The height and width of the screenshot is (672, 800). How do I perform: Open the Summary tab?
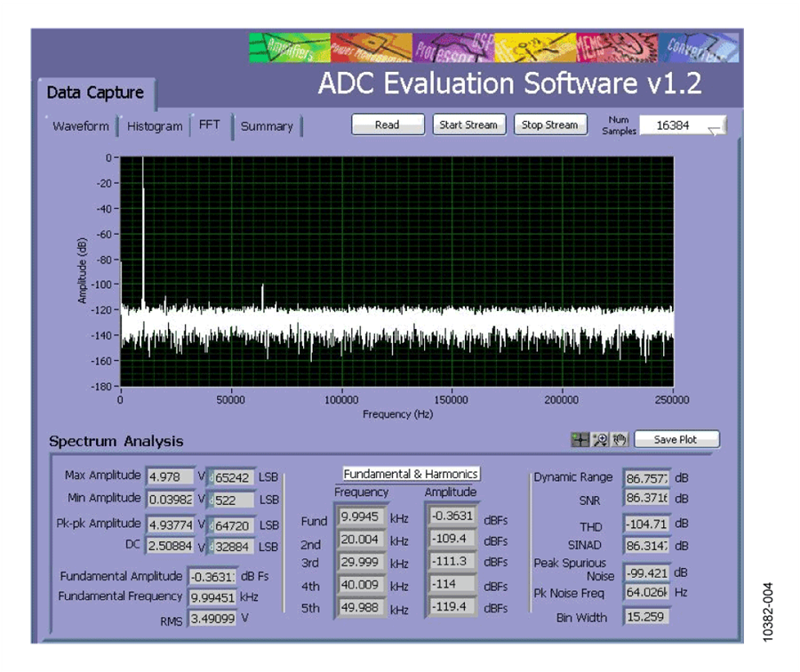(267, 126)
